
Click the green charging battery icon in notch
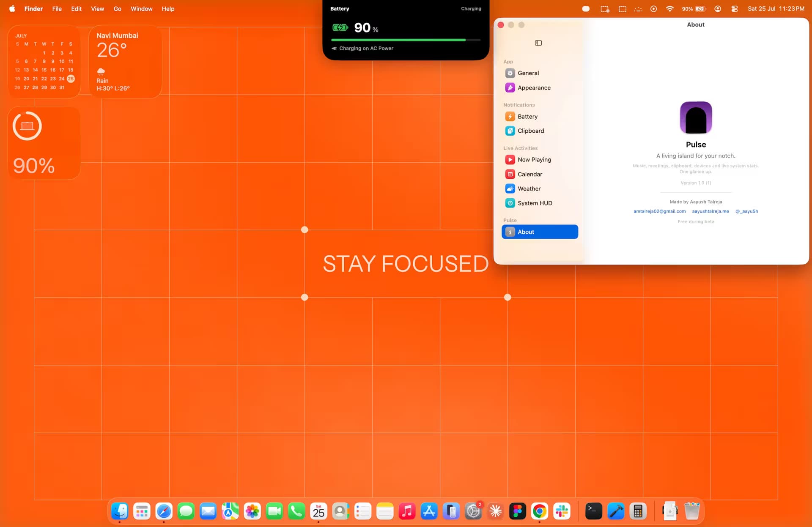tap(340, 28)
